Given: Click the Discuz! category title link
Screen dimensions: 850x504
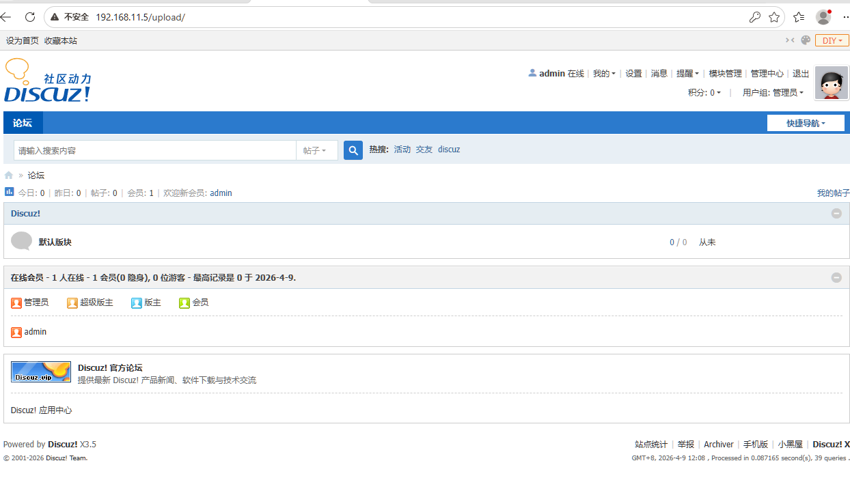Looking at the screenshot, I should click(25, 213).
